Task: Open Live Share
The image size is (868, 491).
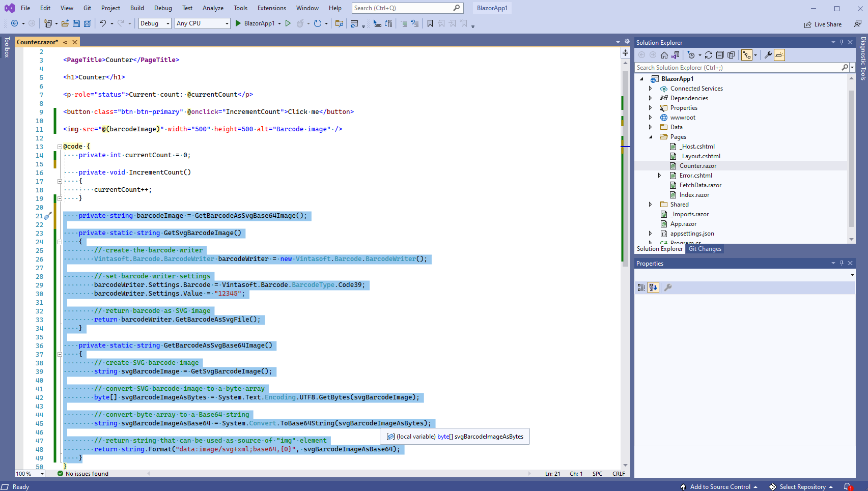Action: click(x=823, y=24)
